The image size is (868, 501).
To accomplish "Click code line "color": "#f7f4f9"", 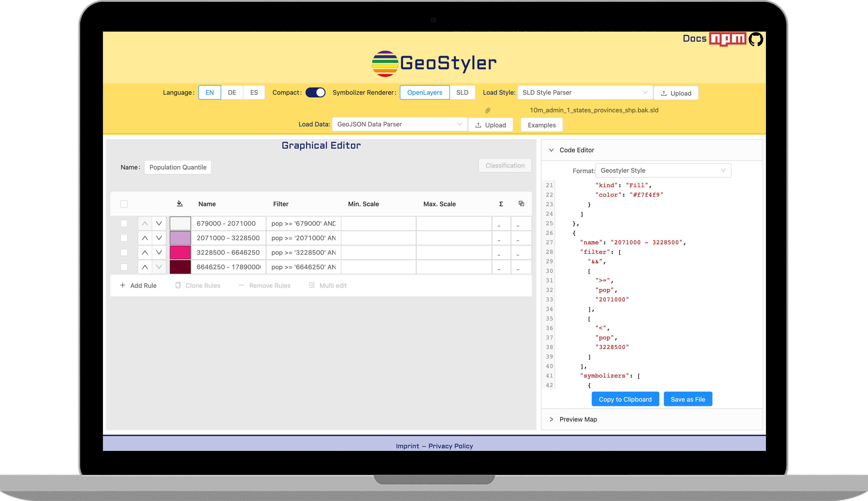I will tap(629, 195).
